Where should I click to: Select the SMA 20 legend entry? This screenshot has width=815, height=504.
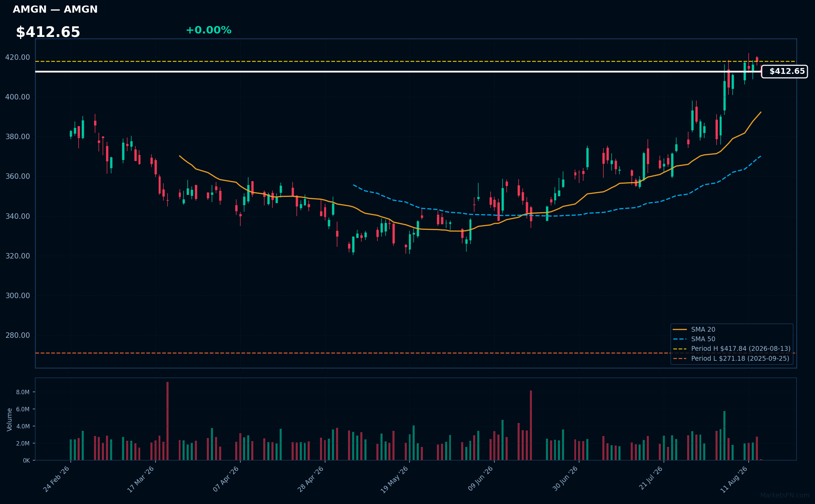(x=694, y=330)
